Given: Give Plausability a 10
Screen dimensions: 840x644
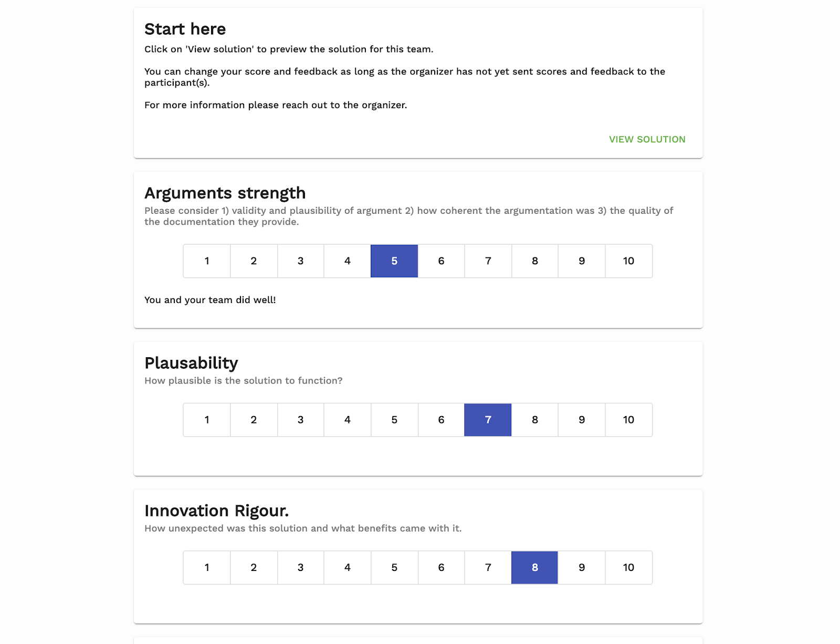Looking at the screenshot, I should (628, 420).
